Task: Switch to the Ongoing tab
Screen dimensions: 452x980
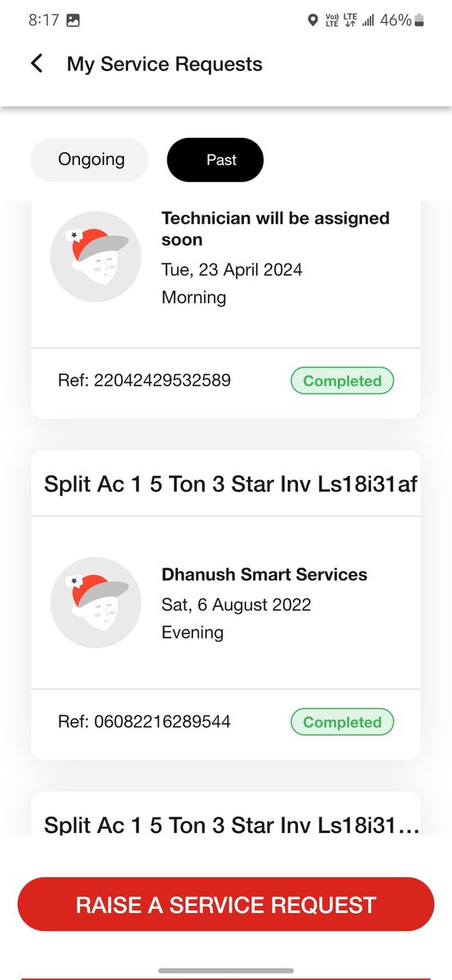Action: tap(89, 159)
